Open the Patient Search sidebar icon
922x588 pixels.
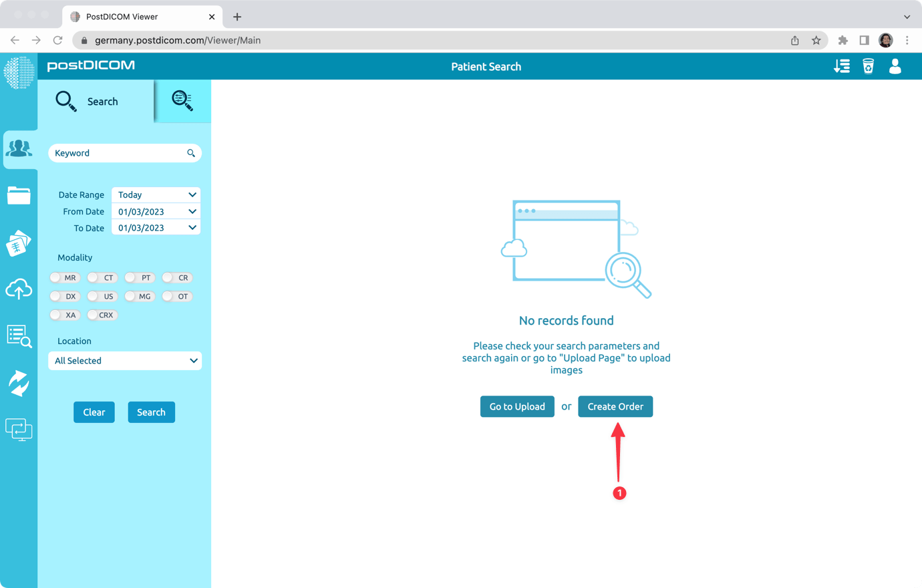(x=19, y=149)
